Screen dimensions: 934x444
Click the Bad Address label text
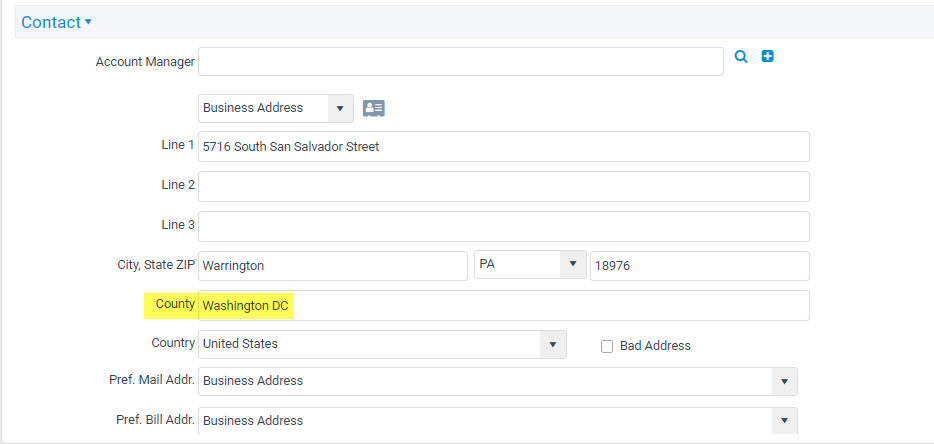tap(655, 346)
